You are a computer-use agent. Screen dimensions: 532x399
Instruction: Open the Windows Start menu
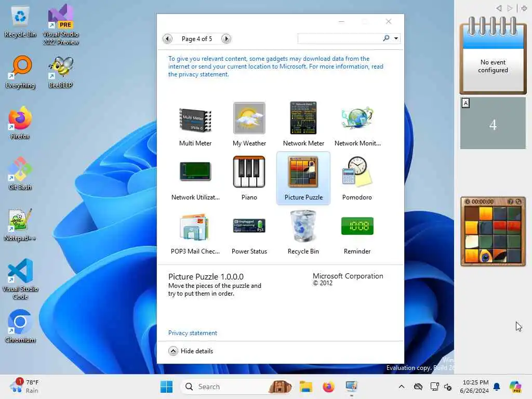tap(166, 387)
